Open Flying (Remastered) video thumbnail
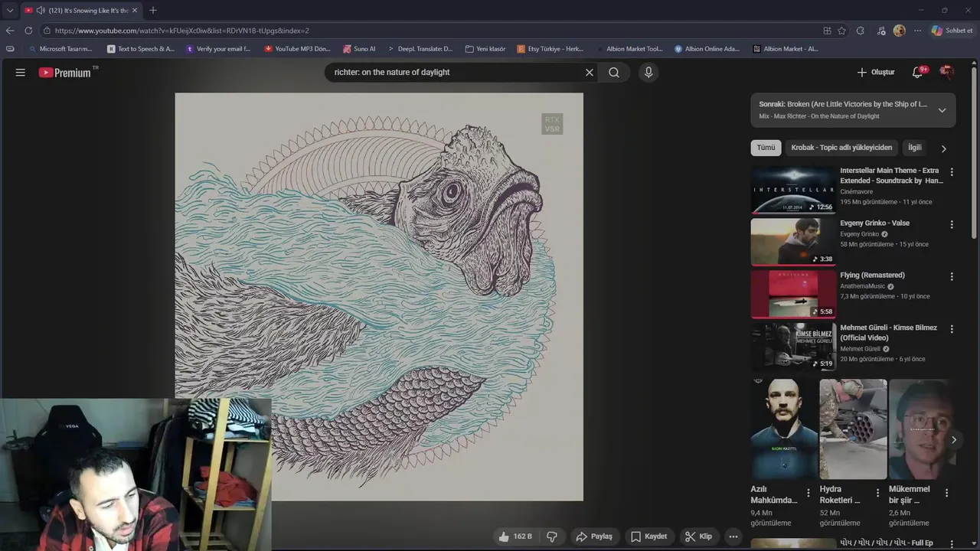The height and width of the screenshot is (551, 980). pos(793,294)
